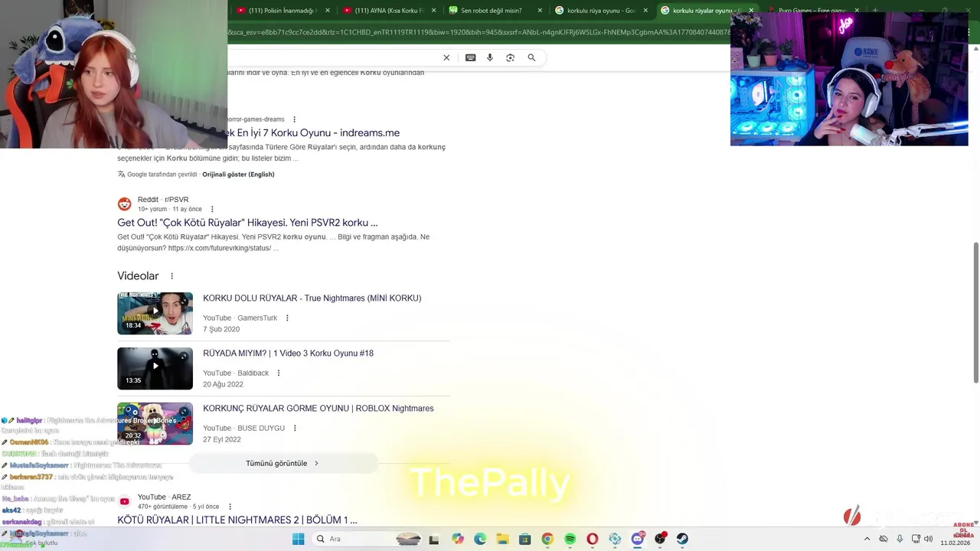Open KÖTÜ RÜYALAR Little Nightmares 2 result

coord(237,520)
